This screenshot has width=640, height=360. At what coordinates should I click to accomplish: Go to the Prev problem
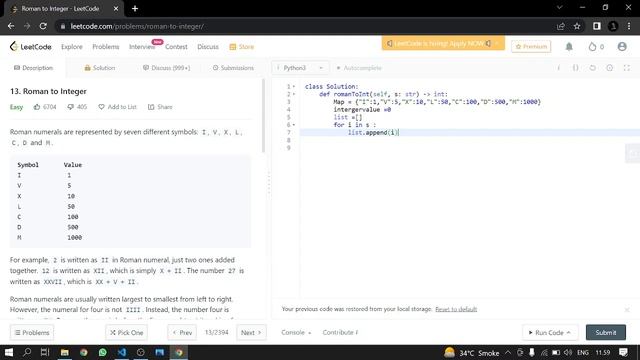182,333
